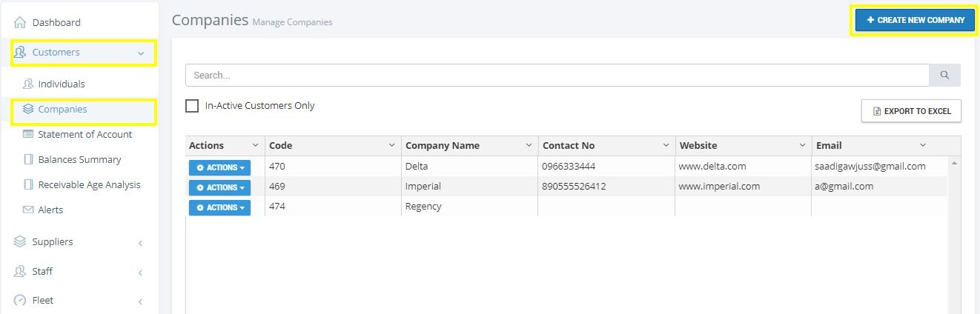The height and width of the screenshot is (314, 980).
Task: Collapse the Customers menu chevron
Action: (141, 53)
